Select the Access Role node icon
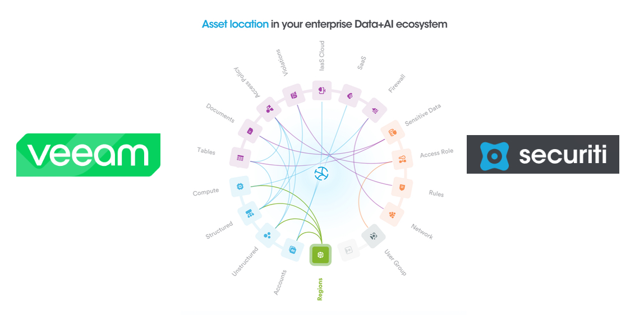Image resolution: width=644 pixels, height=315 pixels. coord(402,159)
